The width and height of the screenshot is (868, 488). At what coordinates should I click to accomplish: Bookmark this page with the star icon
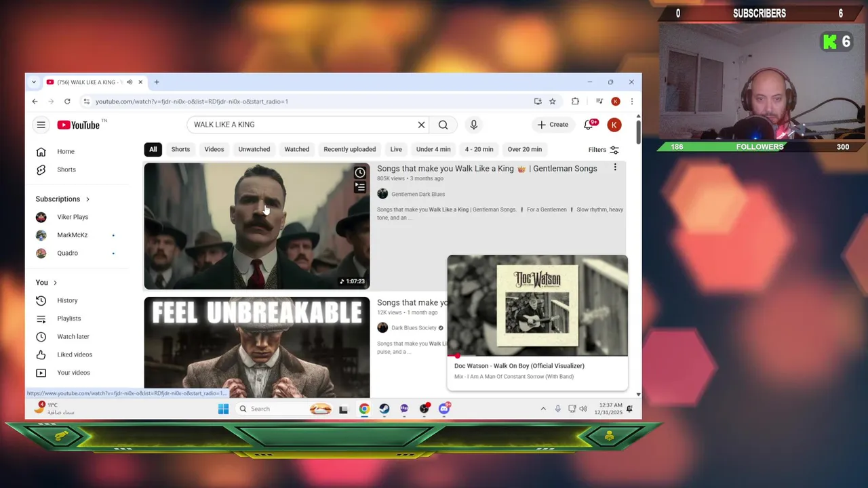[x=553, y=102]
